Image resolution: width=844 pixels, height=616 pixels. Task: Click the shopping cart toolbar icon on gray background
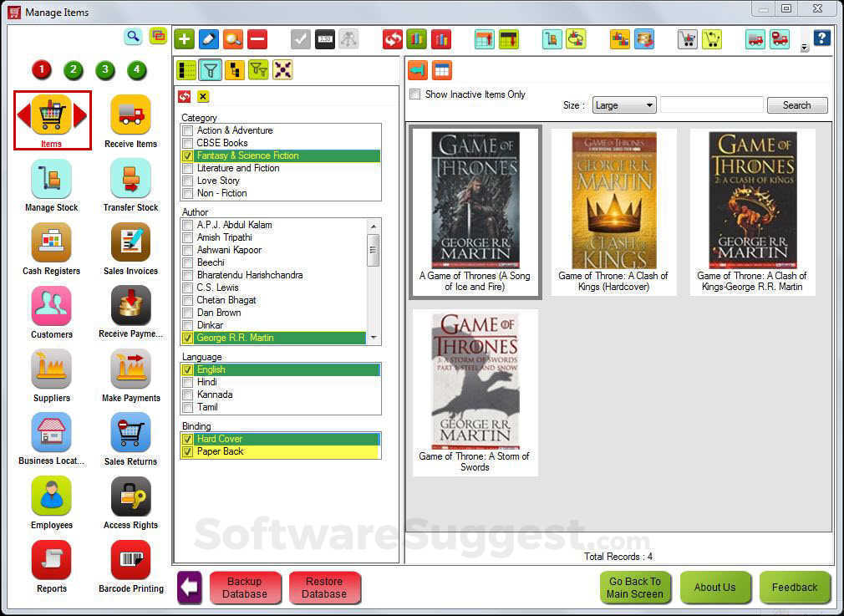(x=688, y=39)
